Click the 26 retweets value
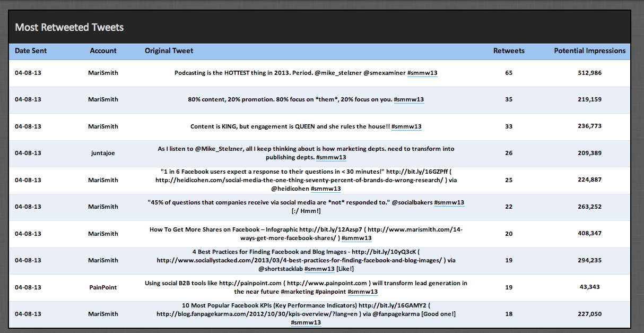The image size is (644, 333). (x=509, y=153)
